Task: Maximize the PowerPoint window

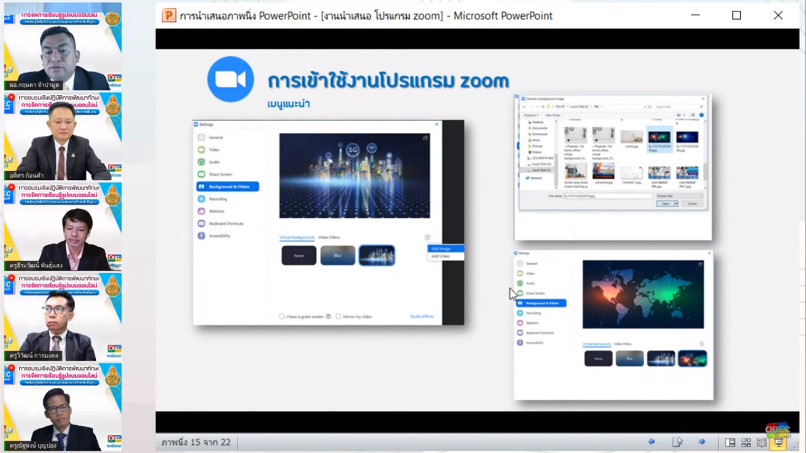Action: tap(737, 15)
